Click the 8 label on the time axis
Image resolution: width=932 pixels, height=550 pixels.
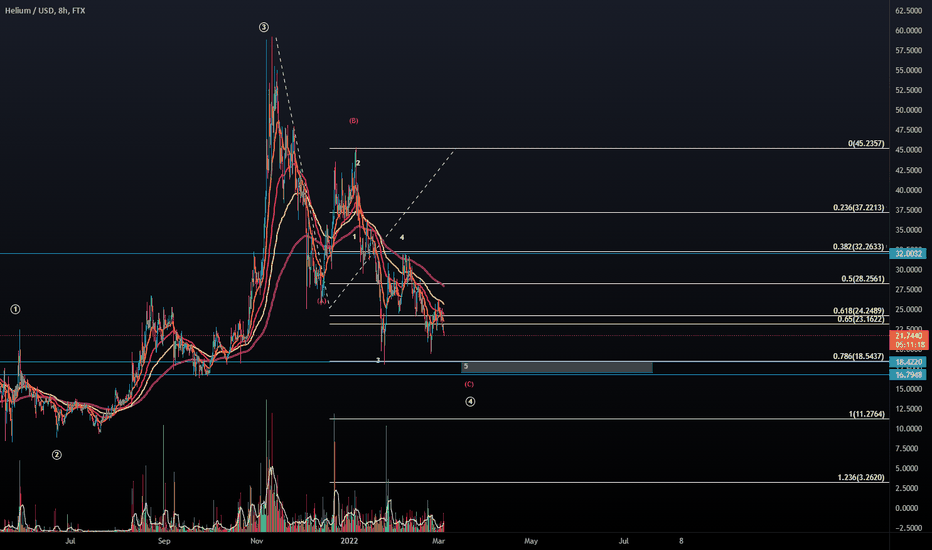click(x=681, y=541)
